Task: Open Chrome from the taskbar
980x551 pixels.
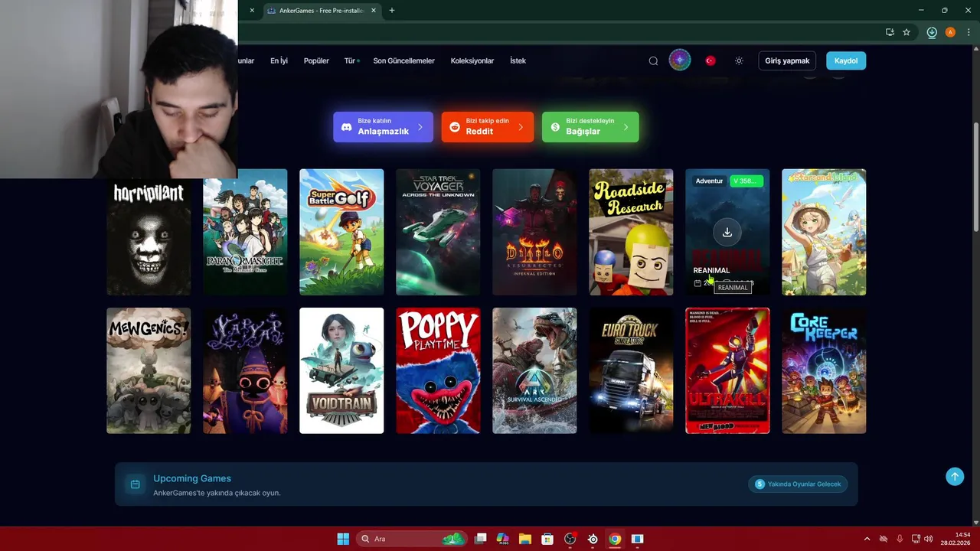Action: coord(615,539)
